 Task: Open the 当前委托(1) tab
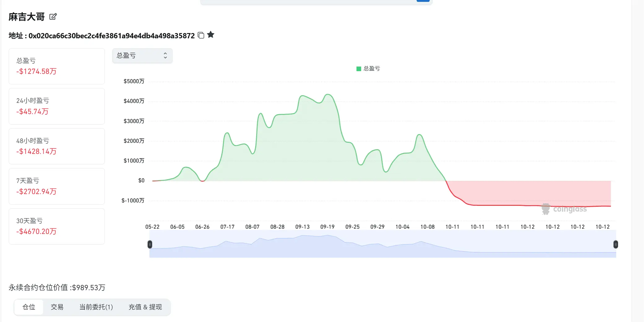pyautogui.click(x=96, y=307)
